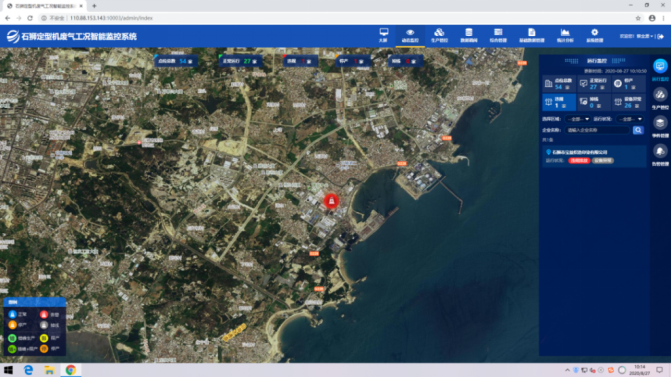Viewport: 671px width, 377px height.
Task: Expand the running status dropdown
Action: point(630,119)
